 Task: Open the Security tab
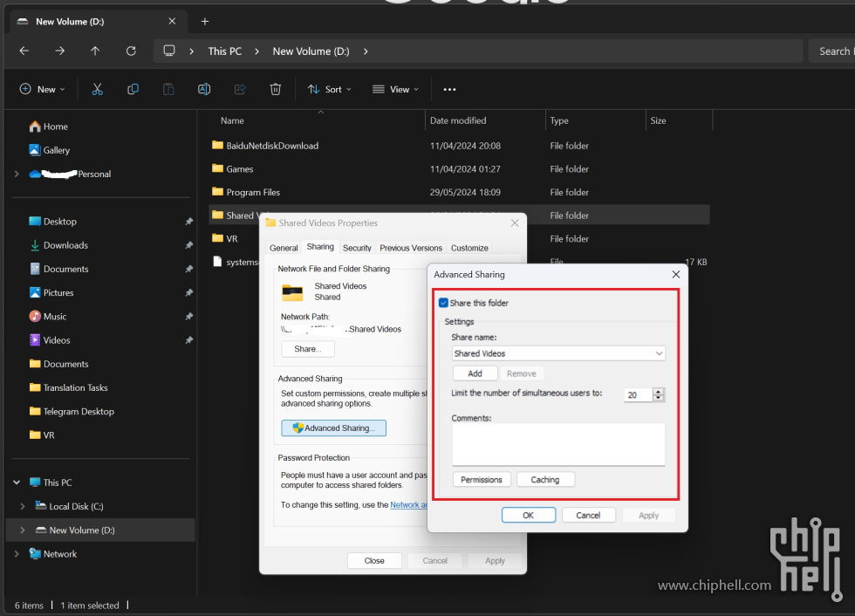(x=357, y=248)
